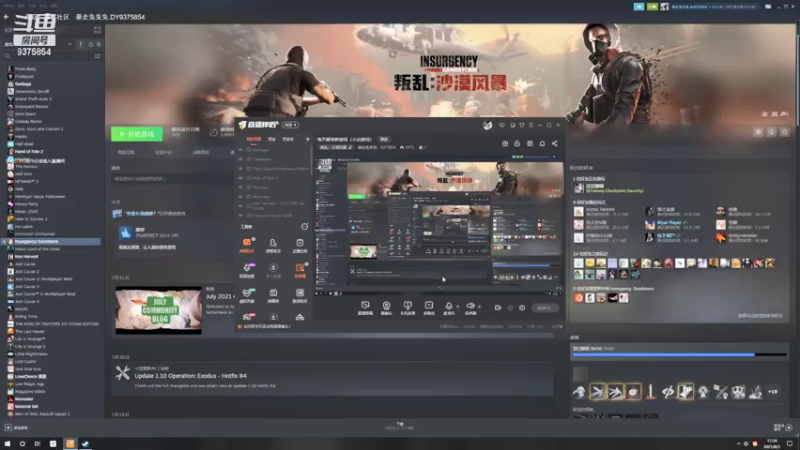
Task: Click the camera source icon in bottom bar
Action: [386, 306]
